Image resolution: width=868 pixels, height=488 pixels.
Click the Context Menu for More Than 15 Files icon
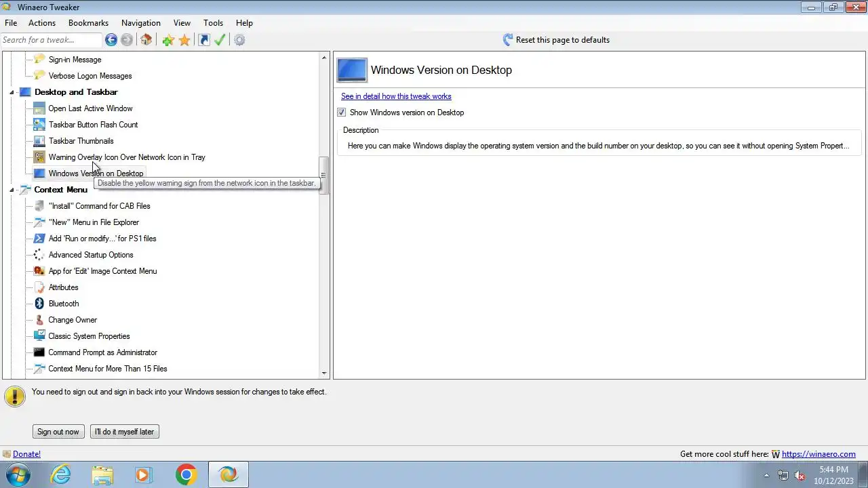(39, 369)
